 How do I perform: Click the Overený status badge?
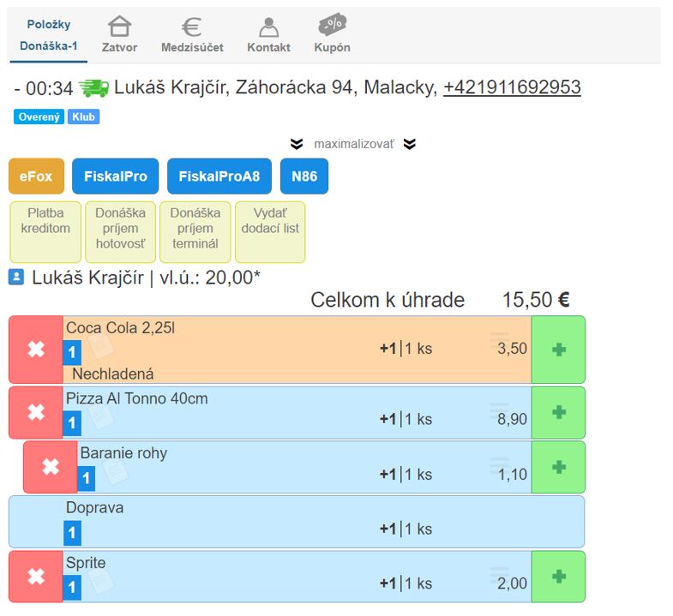pos(39,117)
